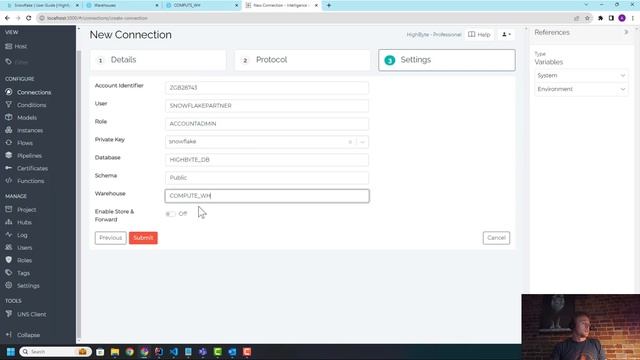This screenshot has height=360, width=640.
Task: Collapse the References panel with chevron
Action: tap(626, 32)
